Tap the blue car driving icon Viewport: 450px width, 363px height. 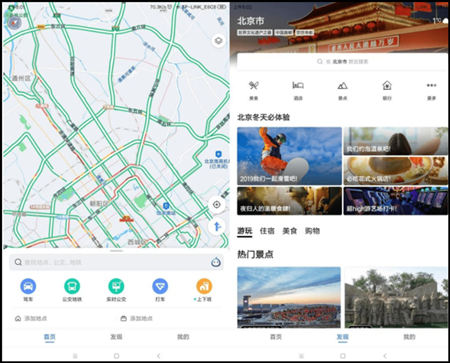pyautogui.click(x=28, y=286)
